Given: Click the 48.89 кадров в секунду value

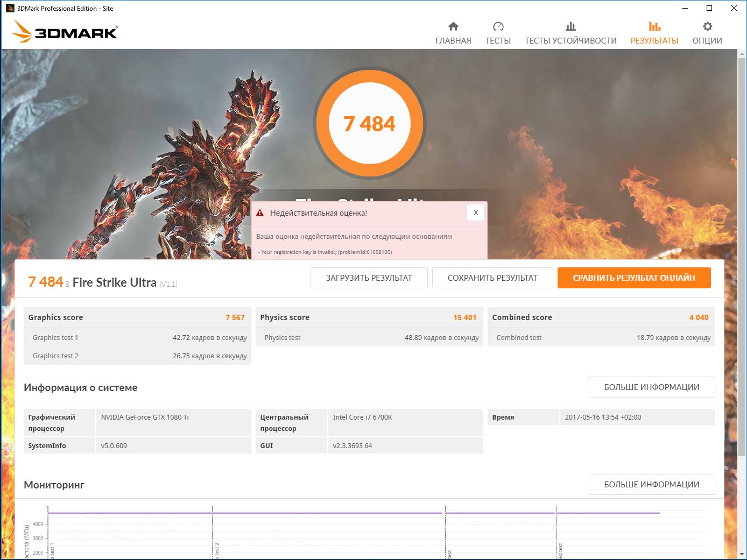Looking at the screenshot, I should [x=442, y=338].
